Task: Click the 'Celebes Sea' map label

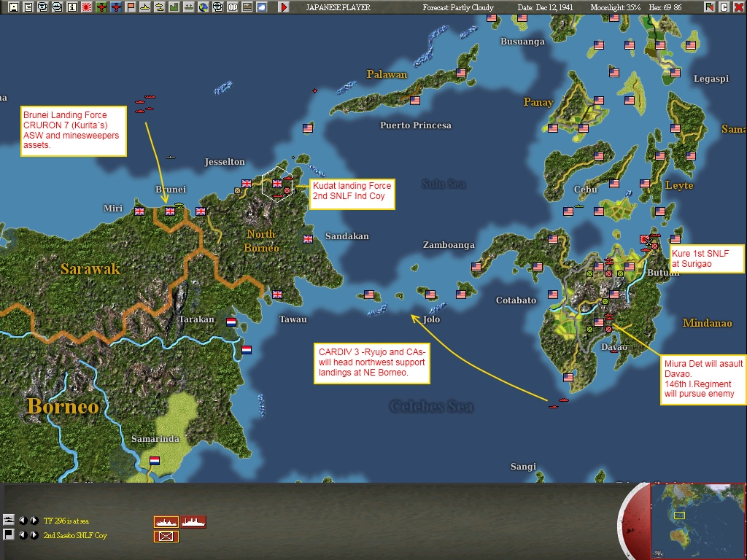Action: point(432,406)
